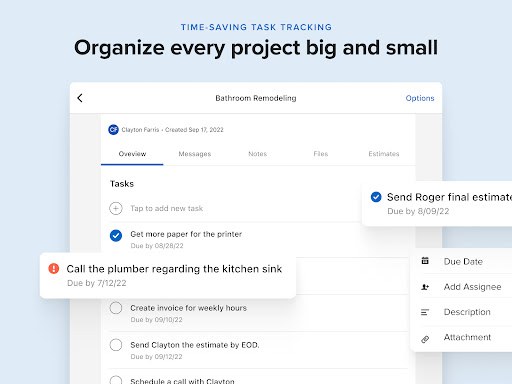Go back using the left chevron arrow
This screenshot has height=384, width=512.
80,98
